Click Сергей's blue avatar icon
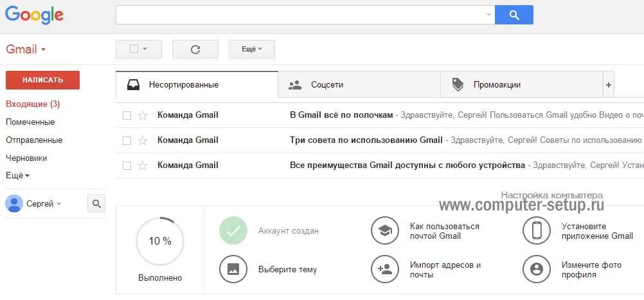Viewport: 644px width, 300px height. pyautogui.click(x=14, y=203)
